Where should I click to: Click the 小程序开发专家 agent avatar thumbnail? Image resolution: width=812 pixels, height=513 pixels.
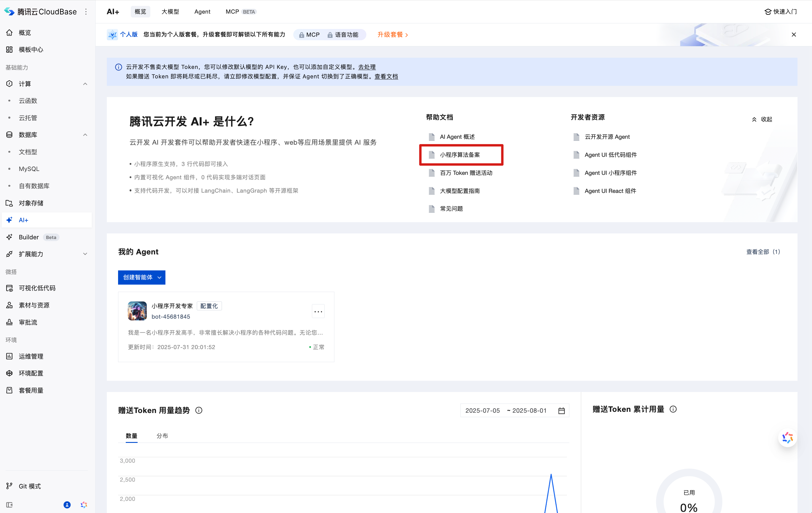(x=137, y=311)
